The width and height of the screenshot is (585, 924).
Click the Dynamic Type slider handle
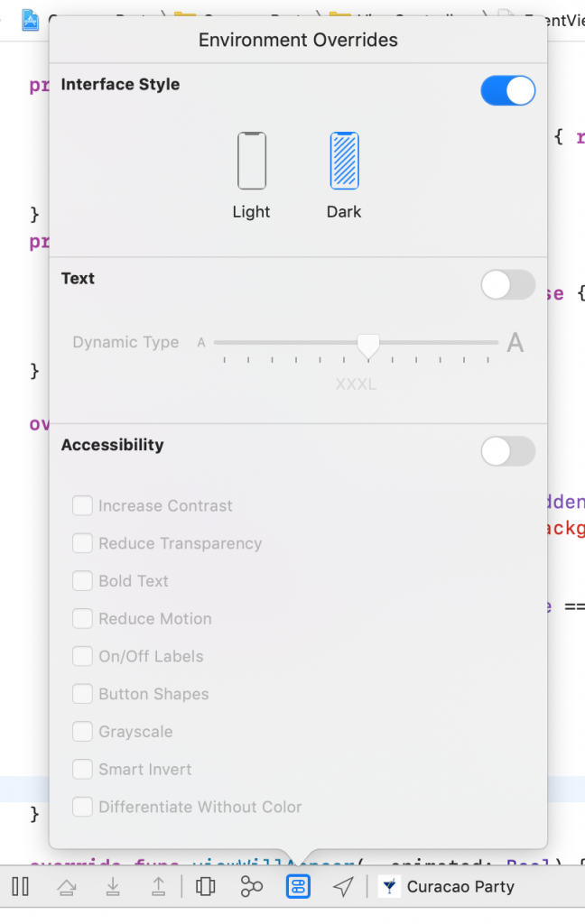pos(367,345)
